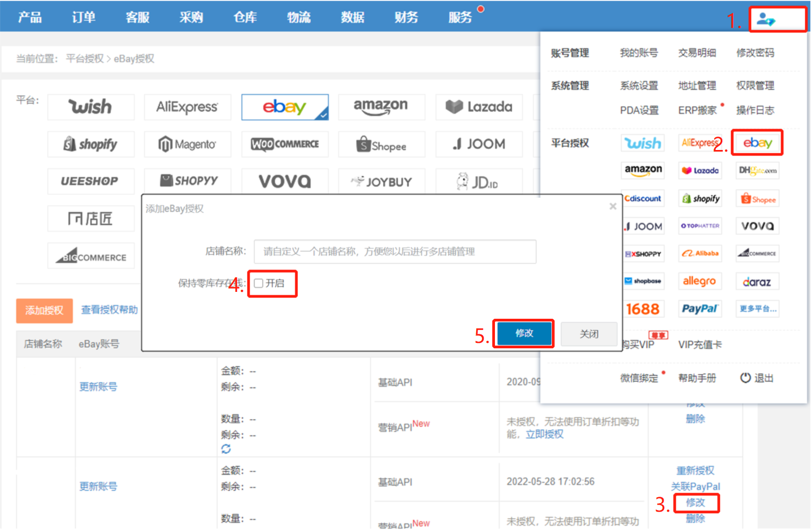Screen dimensions: 812x530
Task: Select the AliExpress platform tile
Action: tap(188, 107)
